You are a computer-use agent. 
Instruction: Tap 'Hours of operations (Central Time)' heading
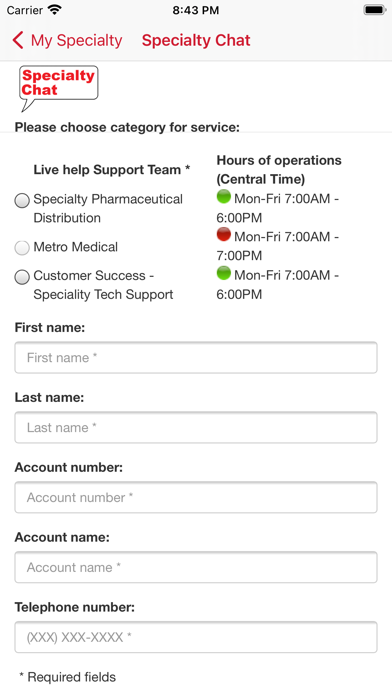[279, 170]
